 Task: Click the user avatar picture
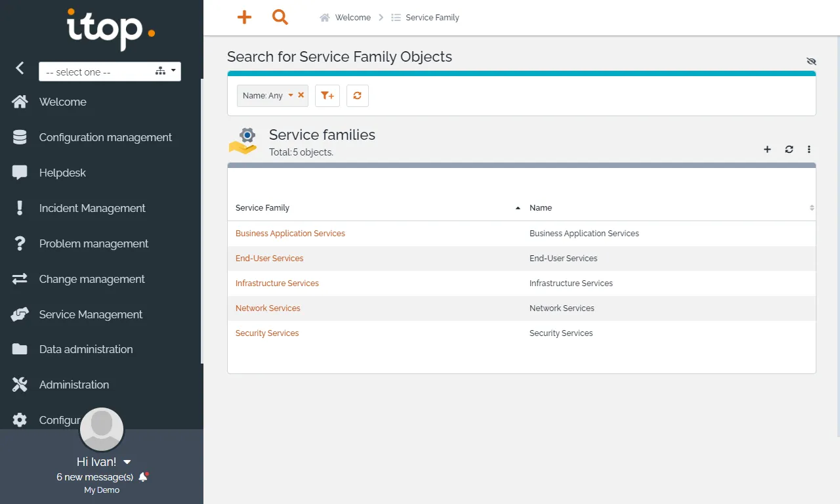click(x=102, y=430)
